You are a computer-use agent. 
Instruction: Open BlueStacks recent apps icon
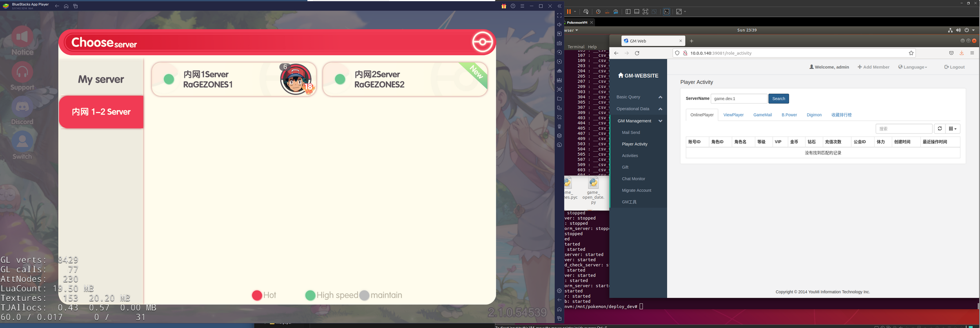76,6
